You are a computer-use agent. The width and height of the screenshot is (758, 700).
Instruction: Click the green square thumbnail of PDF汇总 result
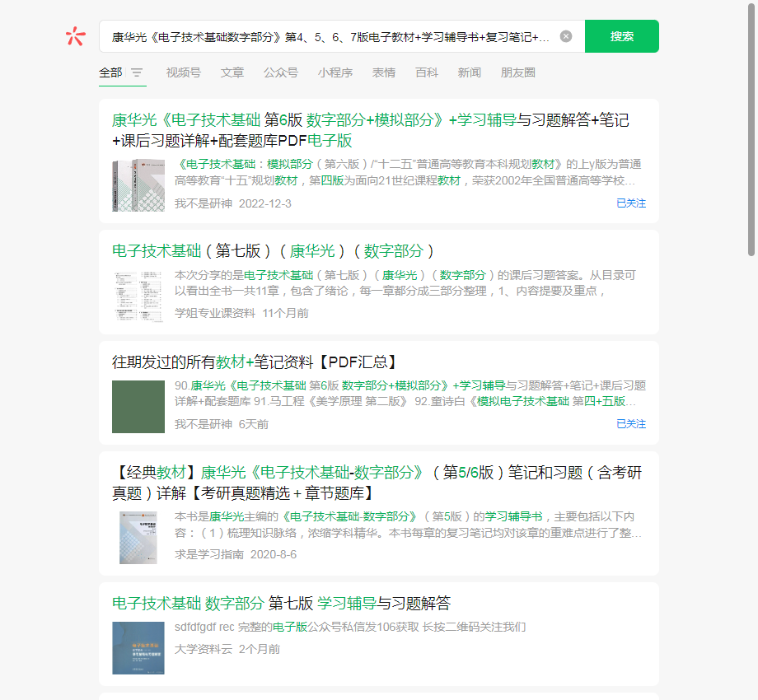[138, 407]
